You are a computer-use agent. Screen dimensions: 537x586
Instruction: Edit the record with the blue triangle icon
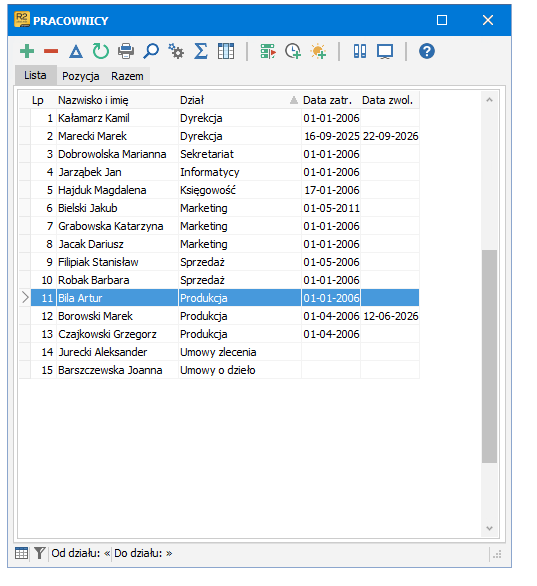(76, 51)
